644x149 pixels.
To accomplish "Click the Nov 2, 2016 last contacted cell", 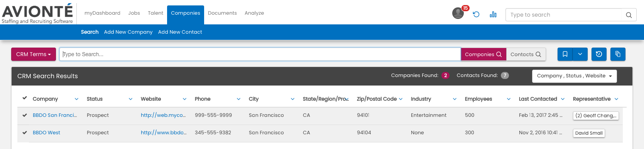I will click(x=541, y=133).
